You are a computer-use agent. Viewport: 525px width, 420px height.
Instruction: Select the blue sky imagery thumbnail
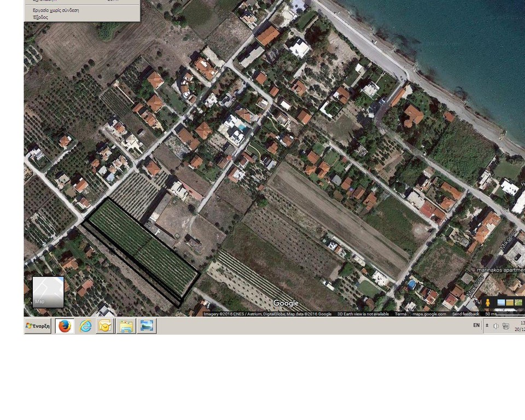pos(501,303)
